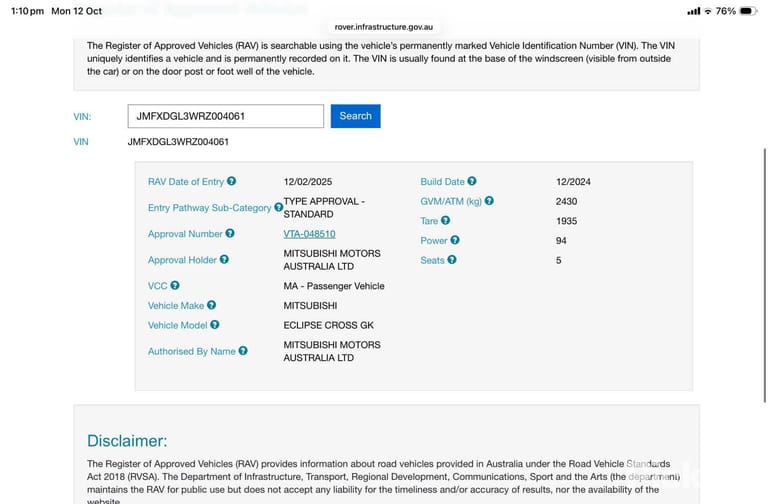Image resolution: width=768 pixels, height=504 pixels.
Task: Click the Vehicle Make label
Action: coord(176,306)
